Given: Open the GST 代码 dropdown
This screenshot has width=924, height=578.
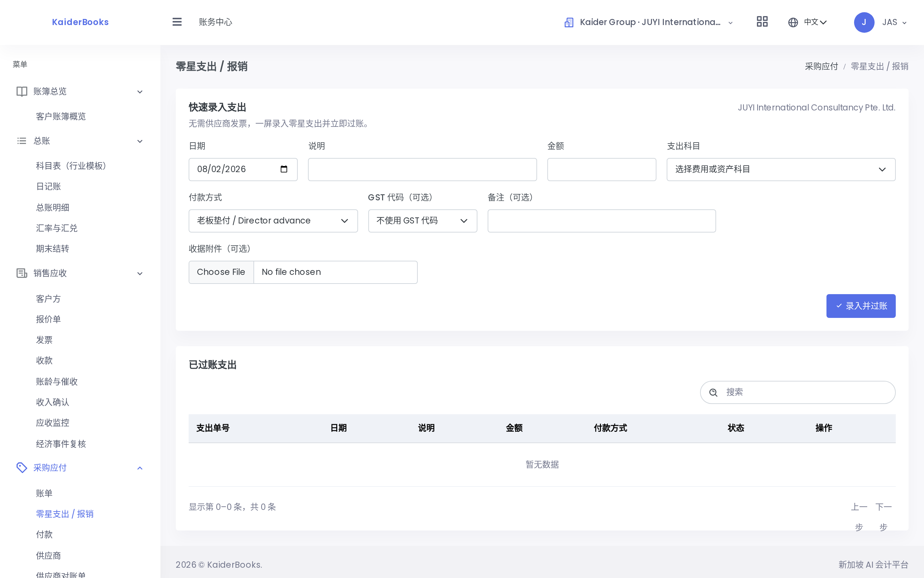Looking at the screenshot, I should [x=422, y=221].
